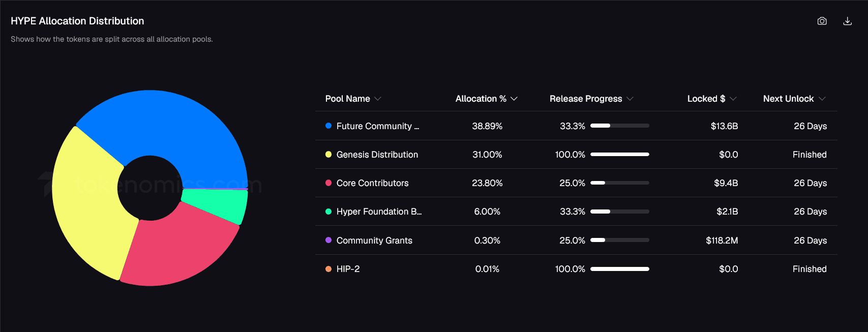Click the Release Progress column header
This screenshot has height=332, width=868.
tap(586, 99)
